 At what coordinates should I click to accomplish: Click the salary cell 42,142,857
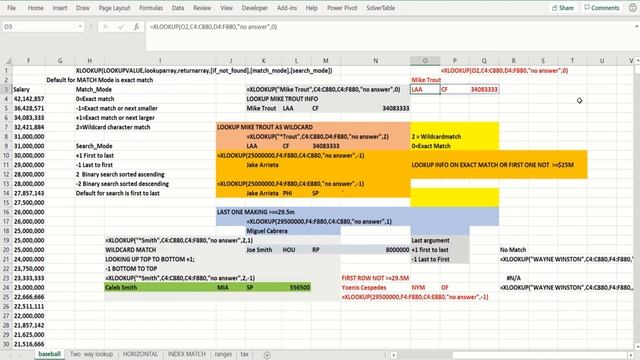tap(29, 99)
